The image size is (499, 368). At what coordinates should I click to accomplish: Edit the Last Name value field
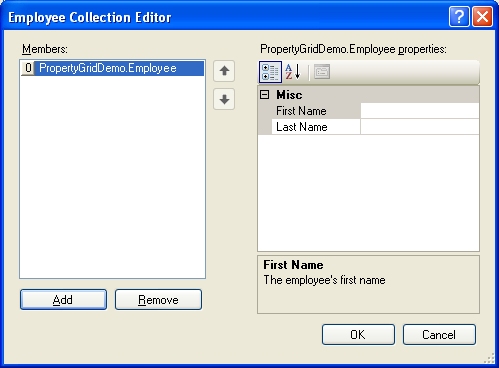(x=420, y=127)
